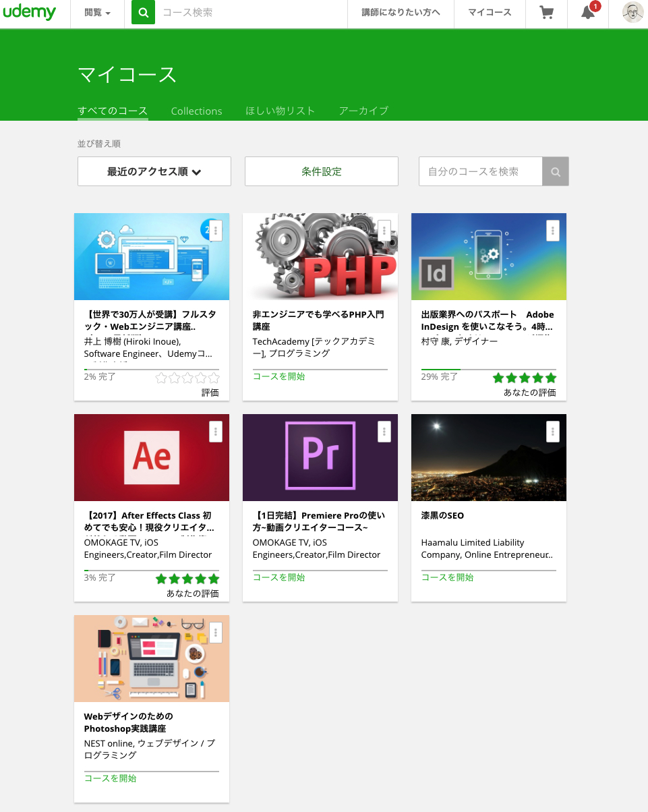
Task: Click the 【世界で30万人が受講】フルスタック title
Action: click(x=149, y=320)
